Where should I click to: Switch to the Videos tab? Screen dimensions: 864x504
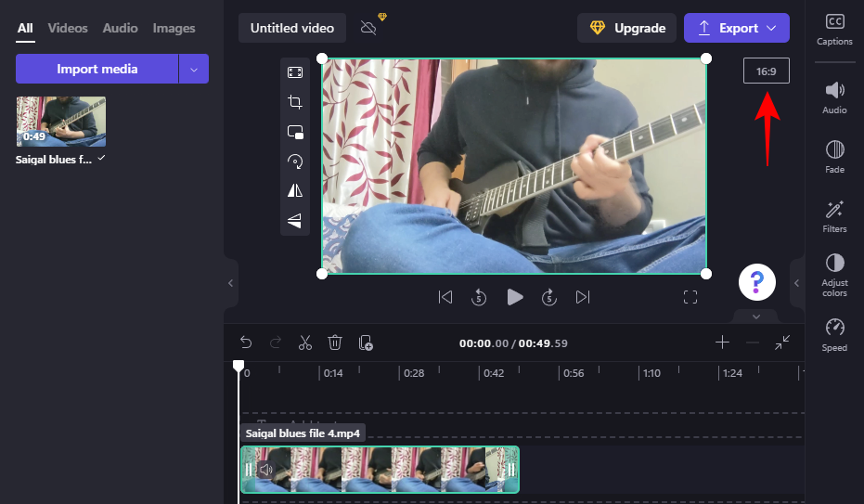coord(68,28)
